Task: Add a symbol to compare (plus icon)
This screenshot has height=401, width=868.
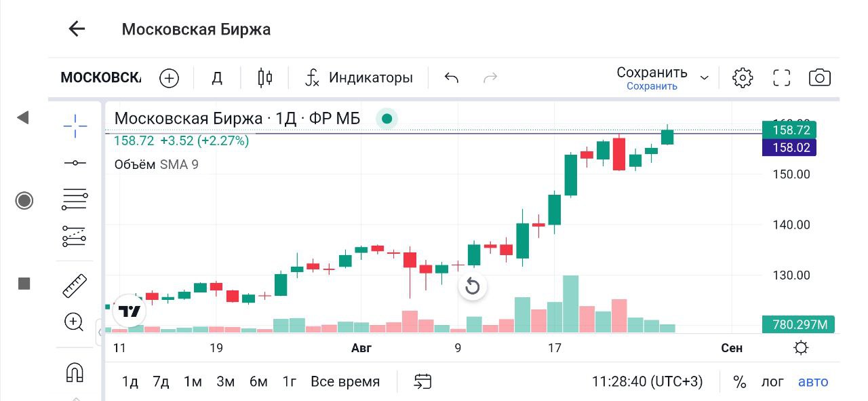Action: pyautogui.click(x=169, y=78)
